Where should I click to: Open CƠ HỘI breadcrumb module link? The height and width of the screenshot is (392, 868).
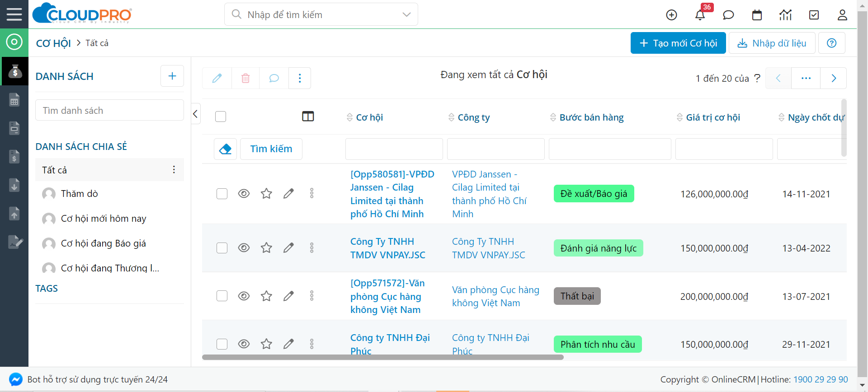pyautogui.click(x=53, y=43)
